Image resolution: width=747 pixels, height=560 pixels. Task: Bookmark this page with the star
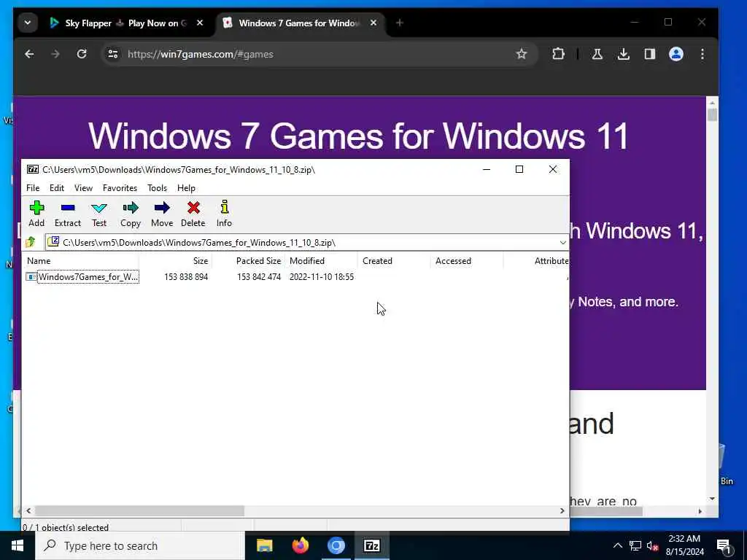522,54
